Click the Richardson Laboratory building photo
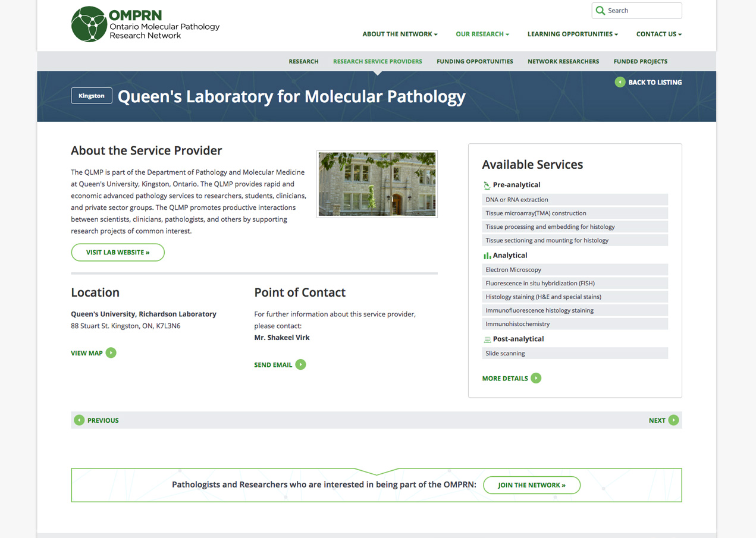Screen dimensions: 756x538 tap(377, 184)
